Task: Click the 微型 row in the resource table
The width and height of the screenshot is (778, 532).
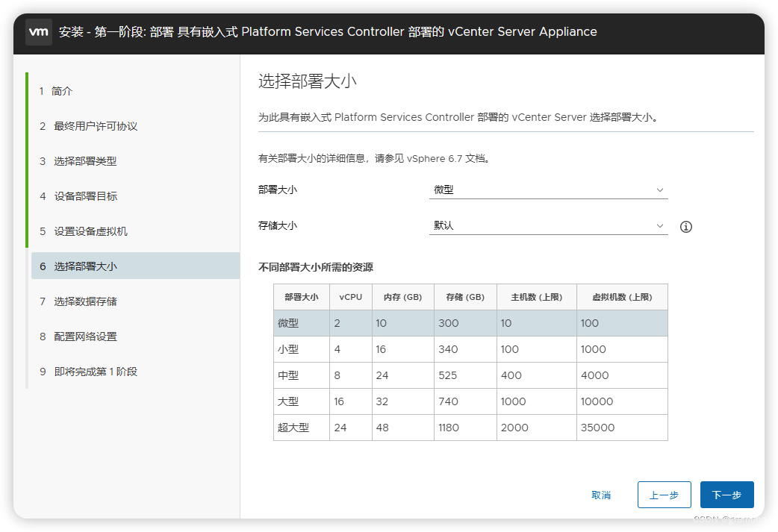Action: [x=470, y=323]
